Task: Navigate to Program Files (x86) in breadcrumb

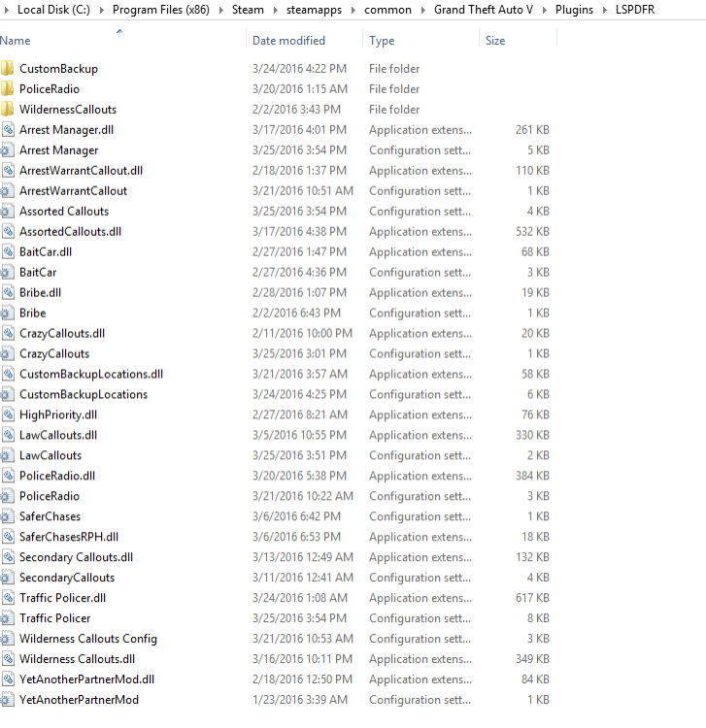Action: (x=161, y=10)
